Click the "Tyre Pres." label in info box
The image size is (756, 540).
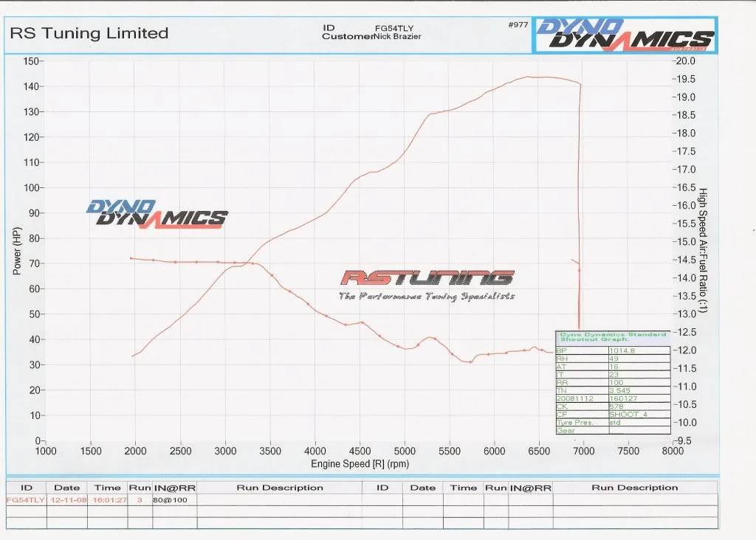tap(574, 423)
